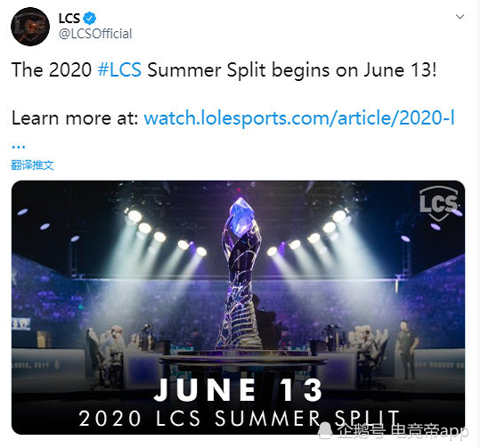Click the crystal trophy in the image
Image resolution: width=481 pixels, height=448 pixels.
(x=240, y=273)
